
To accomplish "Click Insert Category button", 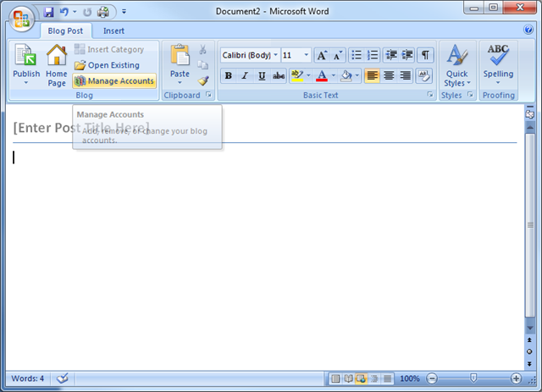I will 109,49.
